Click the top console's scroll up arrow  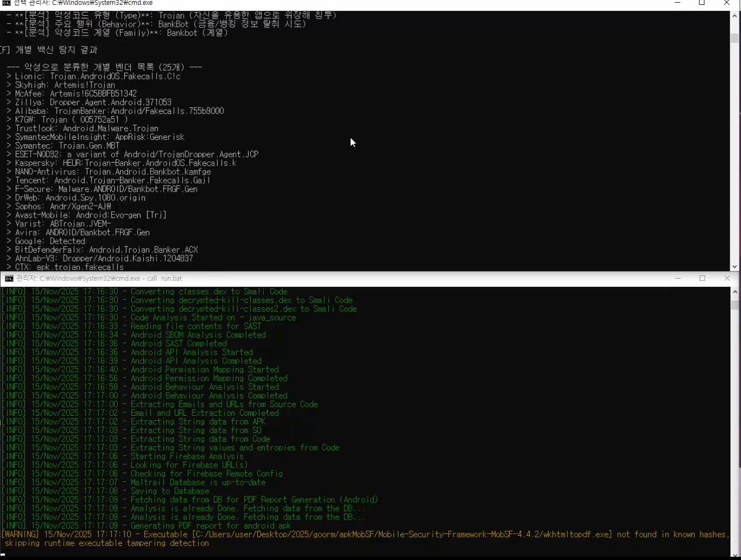(735, 16)
